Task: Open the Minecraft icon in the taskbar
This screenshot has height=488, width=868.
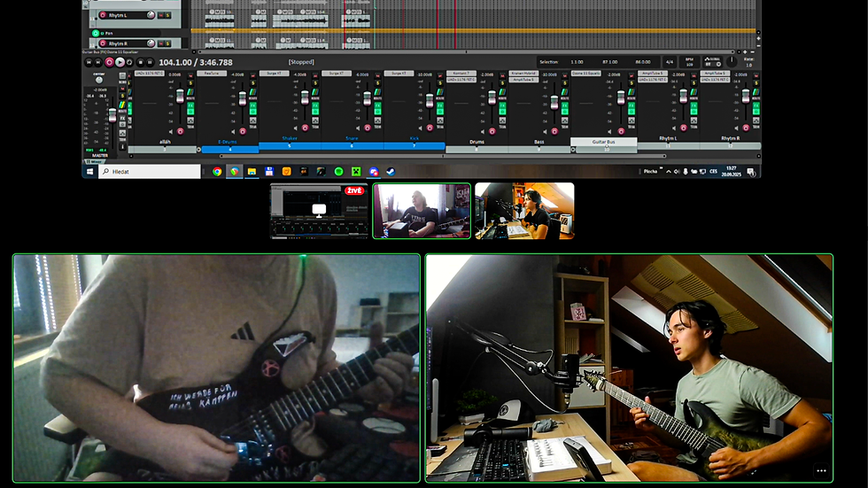Action: (x=356, y=172)
